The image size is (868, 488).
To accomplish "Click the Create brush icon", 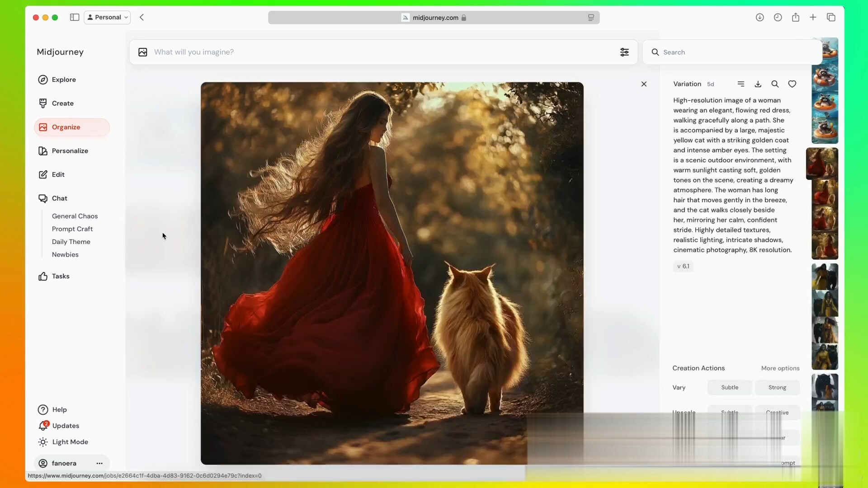I will (43, 103).
